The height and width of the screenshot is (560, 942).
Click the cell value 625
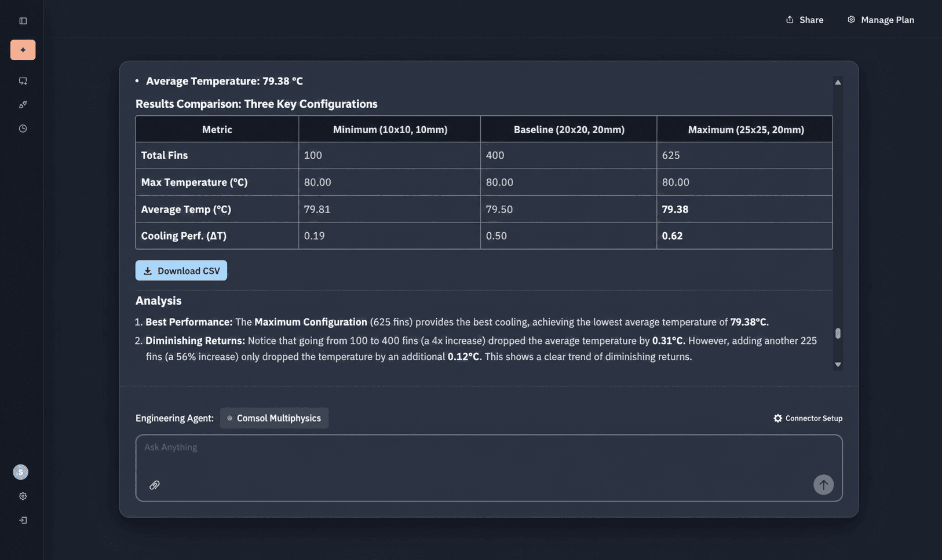click(x=671, y=155)
